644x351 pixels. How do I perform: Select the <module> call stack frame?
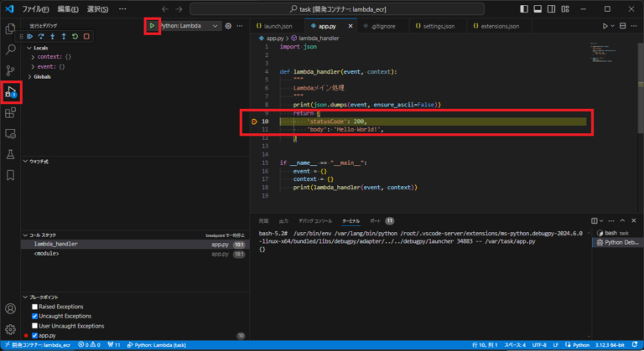point(47,253)
